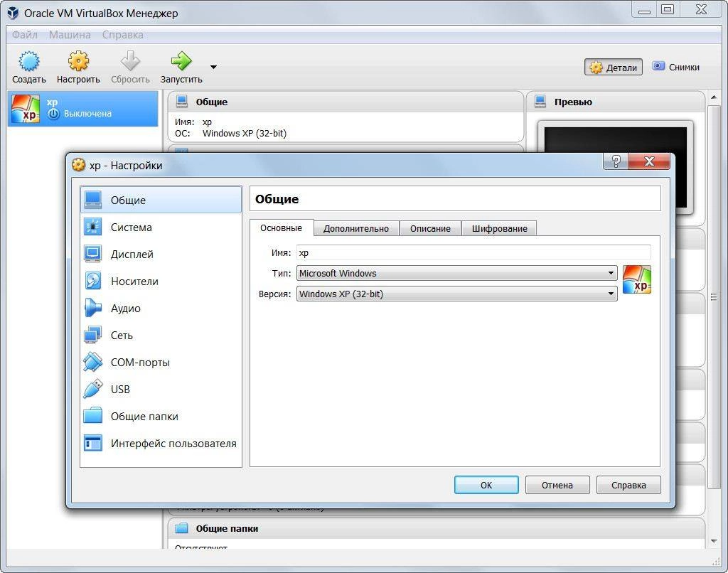Select Общие папки folder icon in sidebar
The height and width of the screenshot is (573, 728).
click(x=93, y=416)
